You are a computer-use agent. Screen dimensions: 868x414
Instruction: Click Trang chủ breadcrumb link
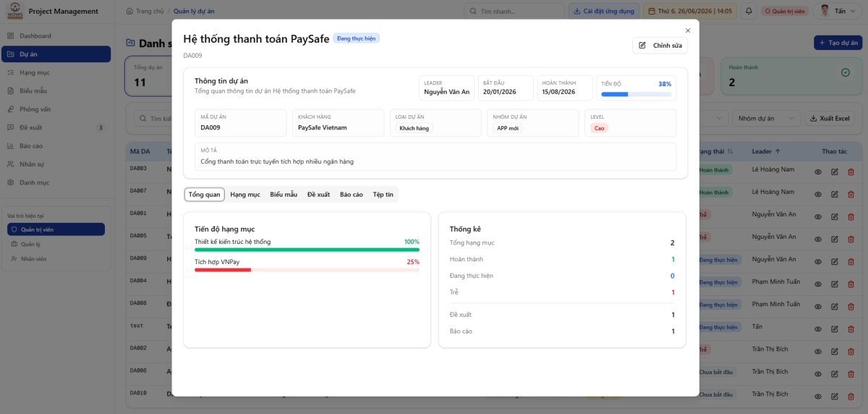point(150,11)
